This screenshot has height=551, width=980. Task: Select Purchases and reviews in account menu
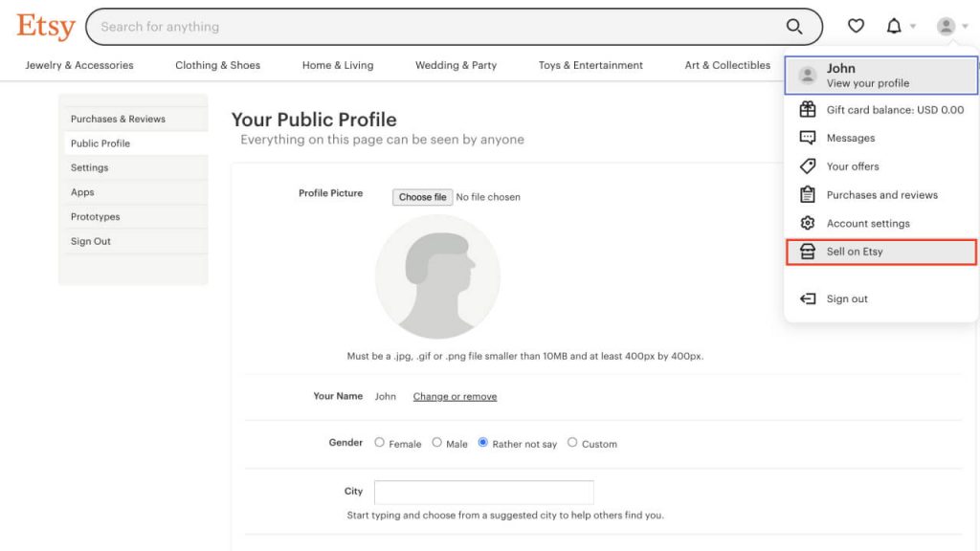881,195
